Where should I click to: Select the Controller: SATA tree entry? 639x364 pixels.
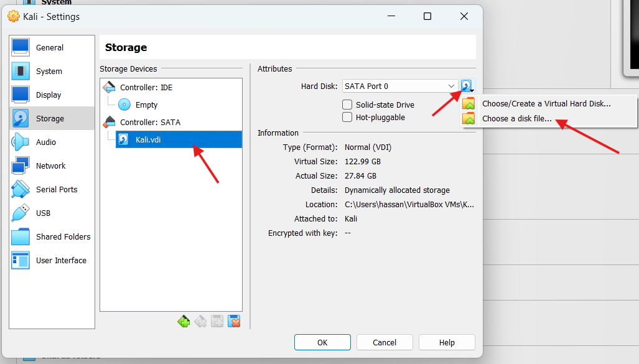tap(150, 123)
